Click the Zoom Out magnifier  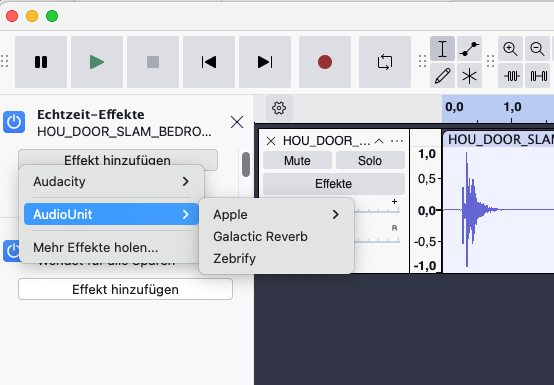(x=537, y=49)
